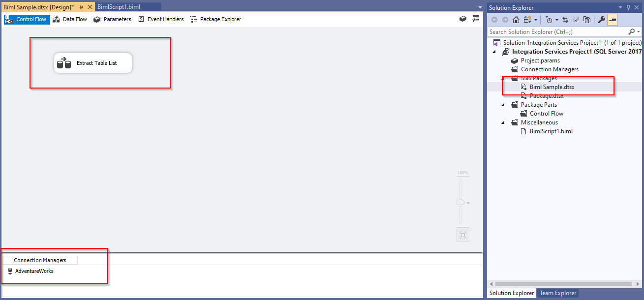The width and height of the screenshot is (644, 300).
Task: Open Solution Explorer window position dropdown
Action: tap(620, 7)
